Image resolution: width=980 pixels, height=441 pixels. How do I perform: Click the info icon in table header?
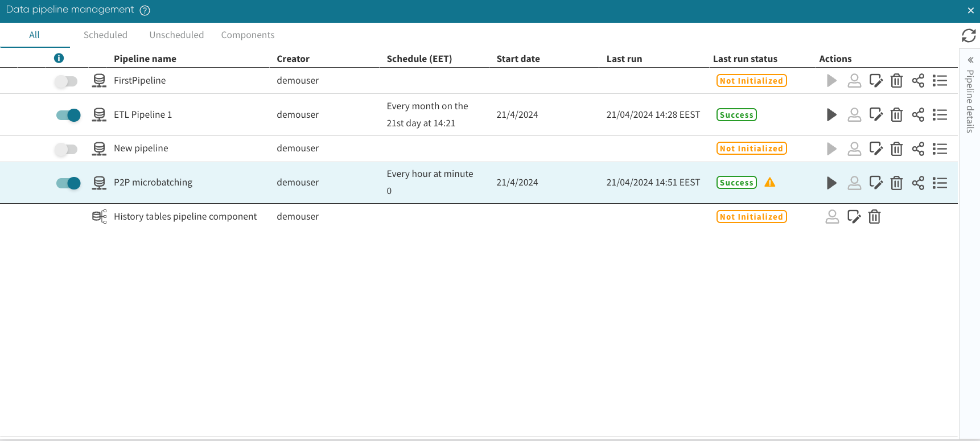coord(59,58)
